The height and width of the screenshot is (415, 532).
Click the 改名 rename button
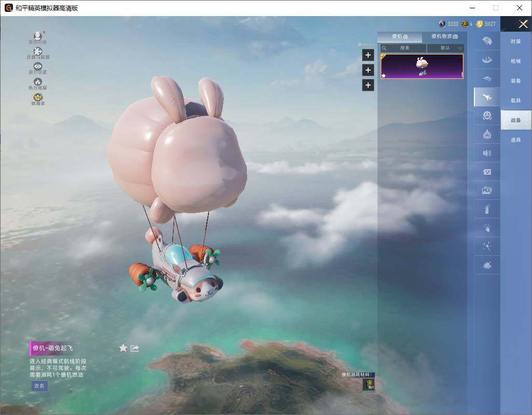(39, 386)
